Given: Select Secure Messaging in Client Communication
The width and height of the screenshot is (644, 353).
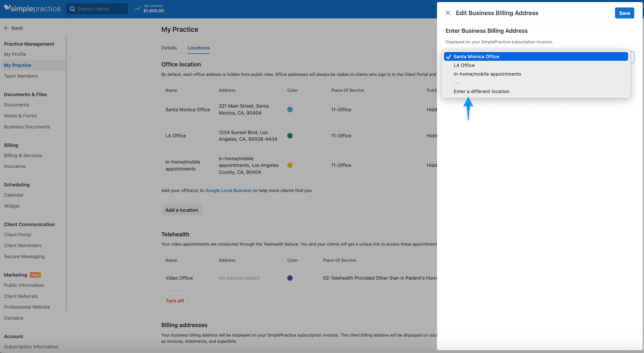Looking at the screenshot, I should [24, 256].
